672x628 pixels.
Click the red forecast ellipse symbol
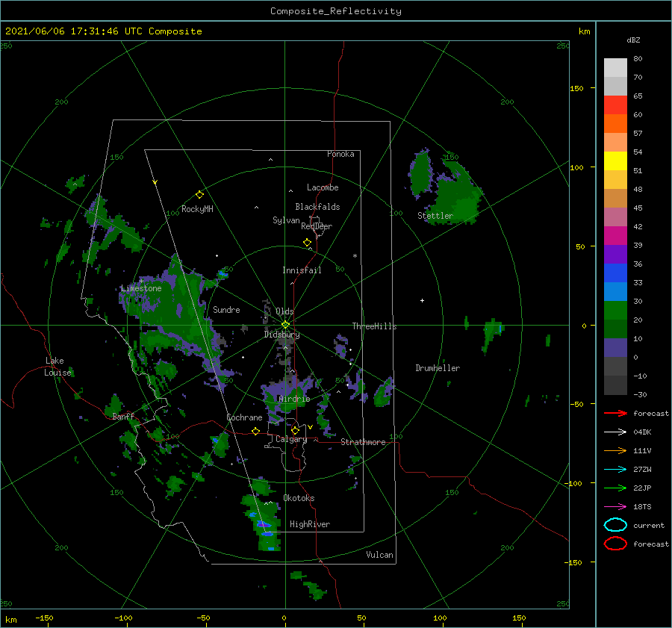(x=615, y=544)
